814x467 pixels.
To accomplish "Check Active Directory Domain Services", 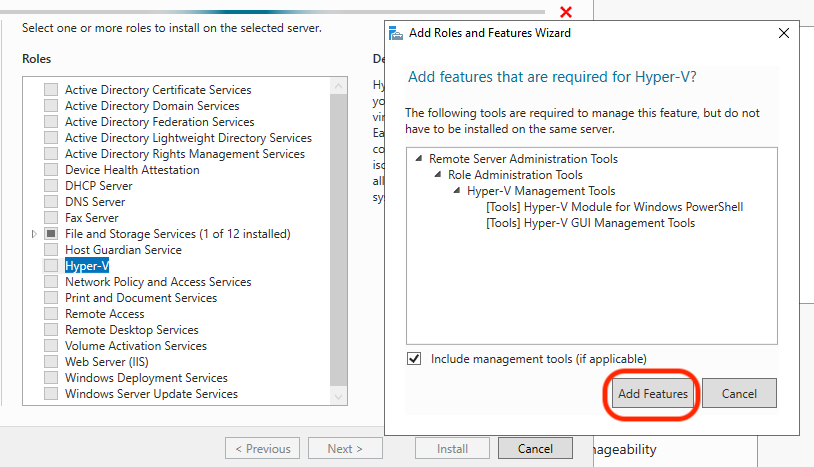I will [51, 105].
